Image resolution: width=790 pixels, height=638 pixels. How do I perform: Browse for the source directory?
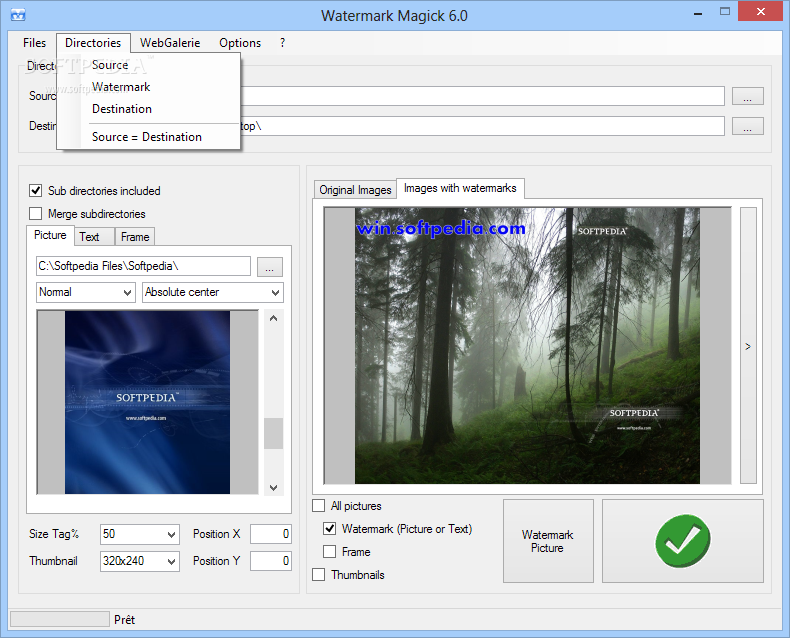coord(748,96)
